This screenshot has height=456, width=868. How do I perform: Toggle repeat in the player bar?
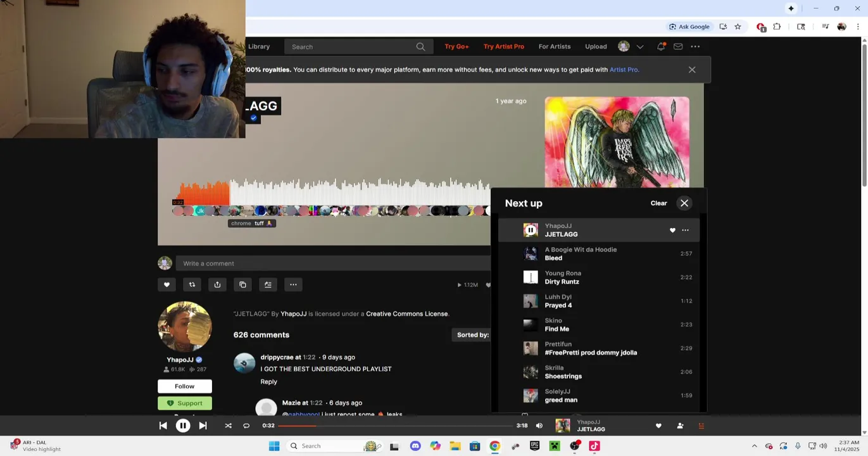click(x=246, y=426)
